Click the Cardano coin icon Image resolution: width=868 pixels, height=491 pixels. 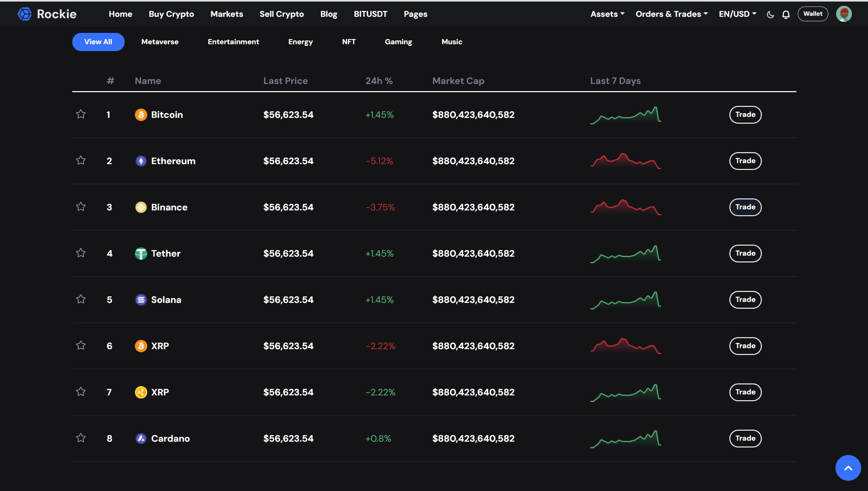pos(141,438)
